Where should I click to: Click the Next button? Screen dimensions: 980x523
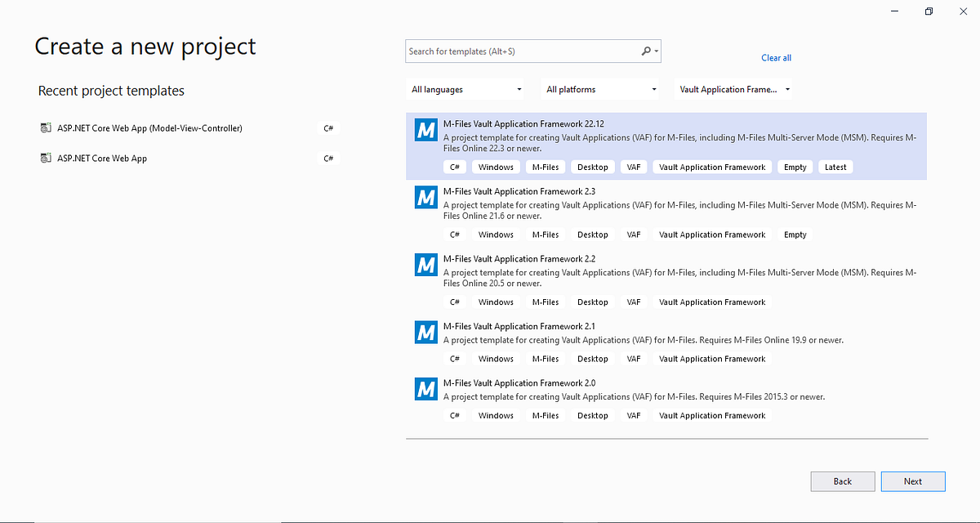912,481
